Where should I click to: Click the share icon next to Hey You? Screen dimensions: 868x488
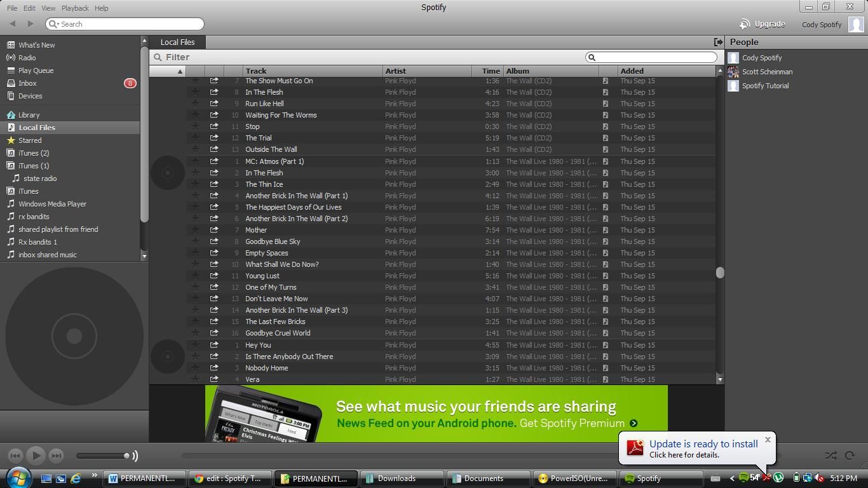point(214,345)
